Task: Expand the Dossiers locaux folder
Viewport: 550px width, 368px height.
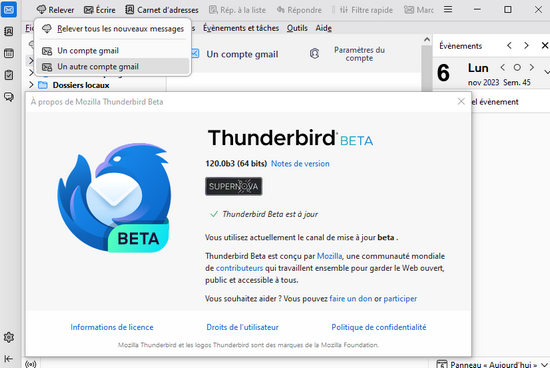Action: click(31, 85)
